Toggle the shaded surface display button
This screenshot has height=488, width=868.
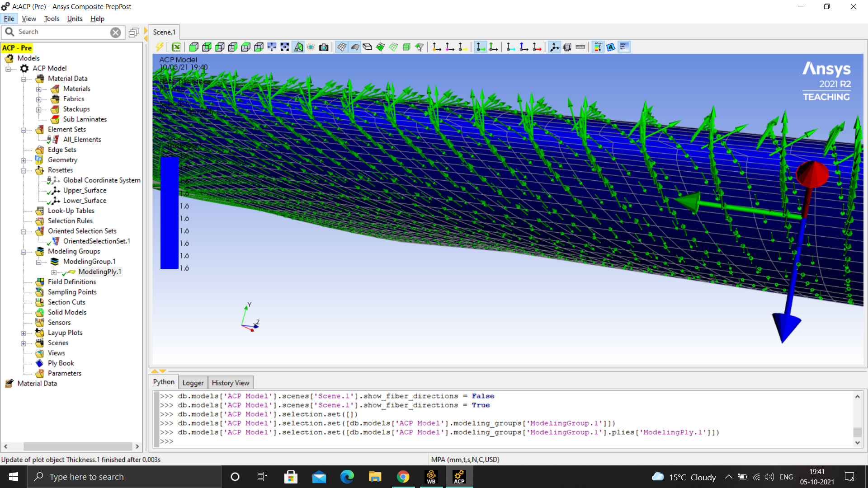(x=355, y=47)
